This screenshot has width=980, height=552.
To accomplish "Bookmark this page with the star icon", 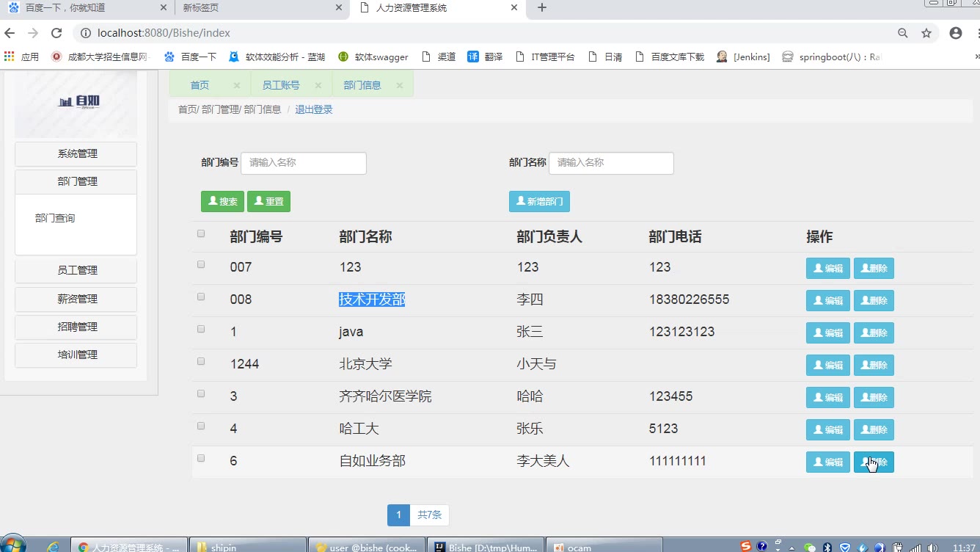I will [926, 33].
